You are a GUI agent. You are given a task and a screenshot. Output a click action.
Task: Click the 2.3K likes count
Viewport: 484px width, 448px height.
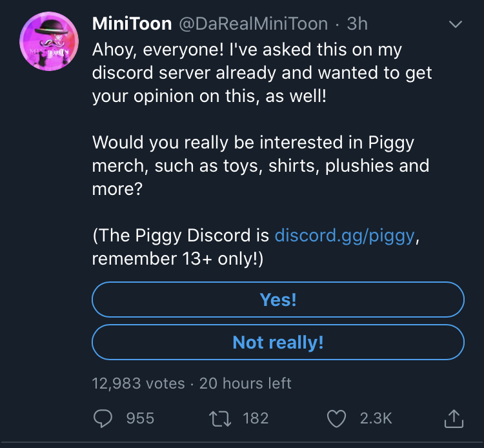376,418
